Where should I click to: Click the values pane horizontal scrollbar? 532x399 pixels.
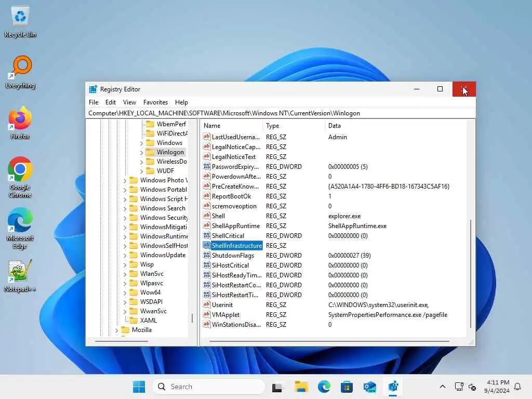[x=329, y=341]
